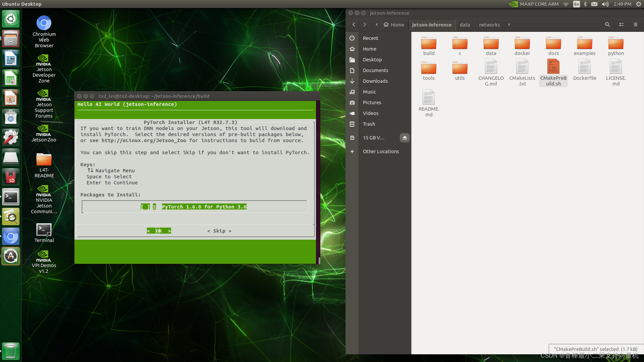Open LibreOffice Writer in dock
This screenshot has height=362, width=644.
point(11,58)
